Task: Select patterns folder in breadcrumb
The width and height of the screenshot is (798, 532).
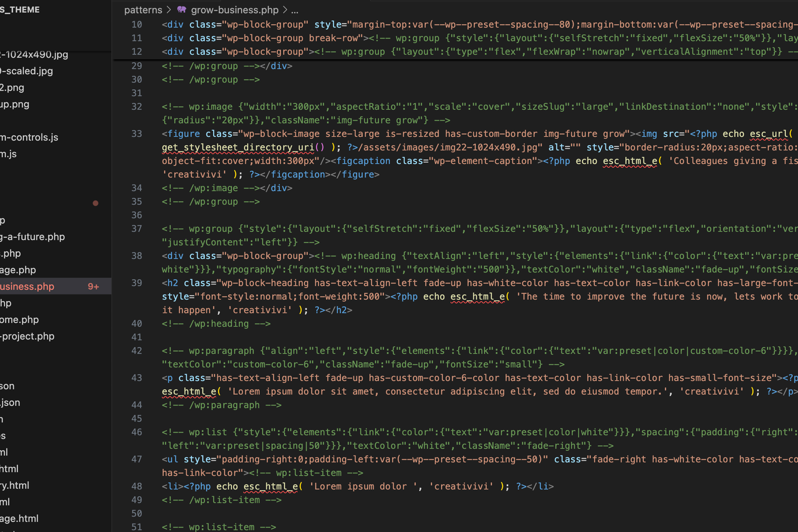Action: 143,10
